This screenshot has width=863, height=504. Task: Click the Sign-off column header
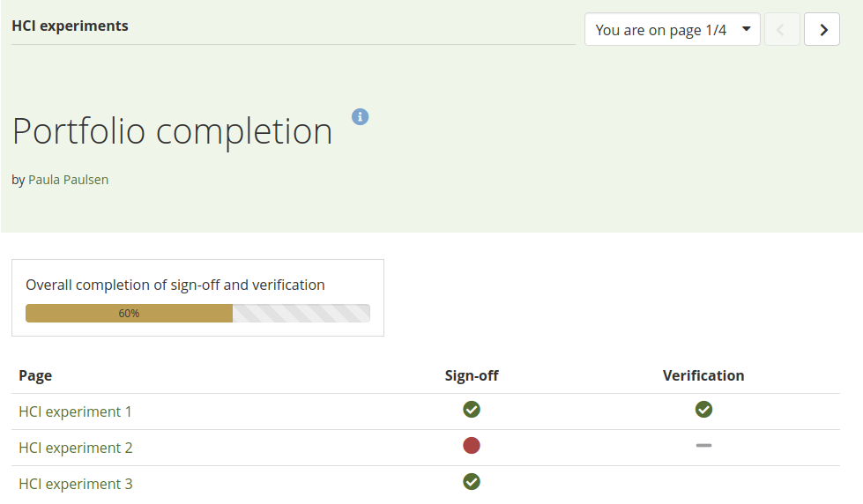(x=472, y=375)
